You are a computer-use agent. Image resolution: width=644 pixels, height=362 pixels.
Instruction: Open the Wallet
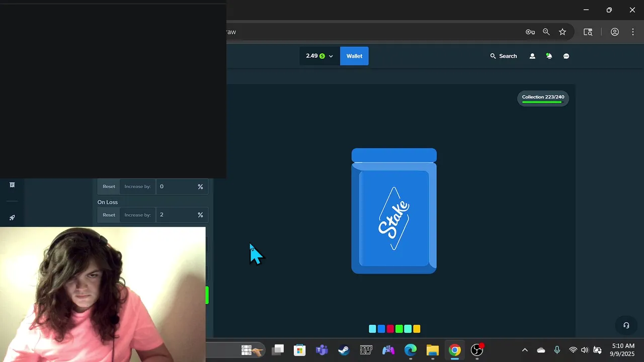pyautogui.click(x=354, y=56)
